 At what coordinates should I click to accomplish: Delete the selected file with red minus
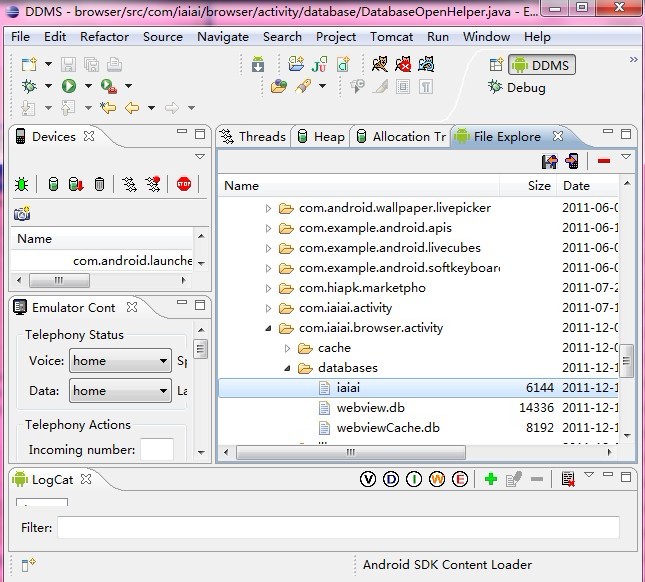click(x=604, y=161)
